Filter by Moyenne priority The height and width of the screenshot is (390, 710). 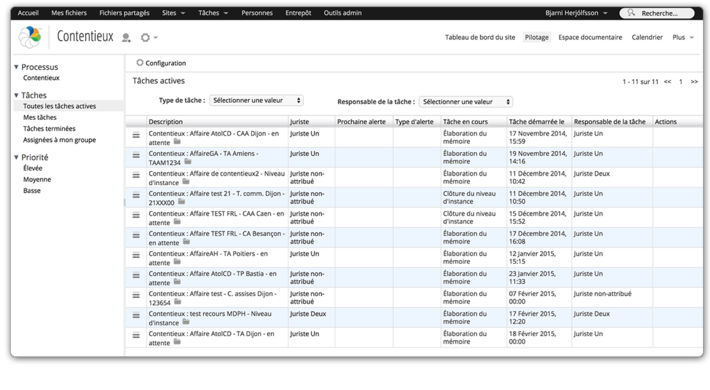(x=37, y=179)
